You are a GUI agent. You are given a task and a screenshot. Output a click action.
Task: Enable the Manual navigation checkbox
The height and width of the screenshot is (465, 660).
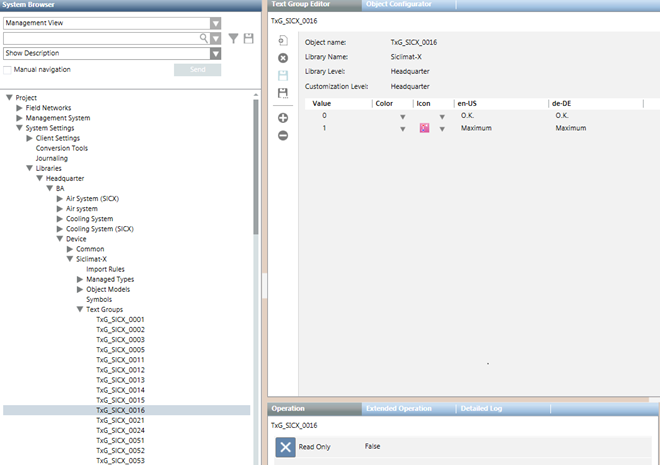[8, 70]
